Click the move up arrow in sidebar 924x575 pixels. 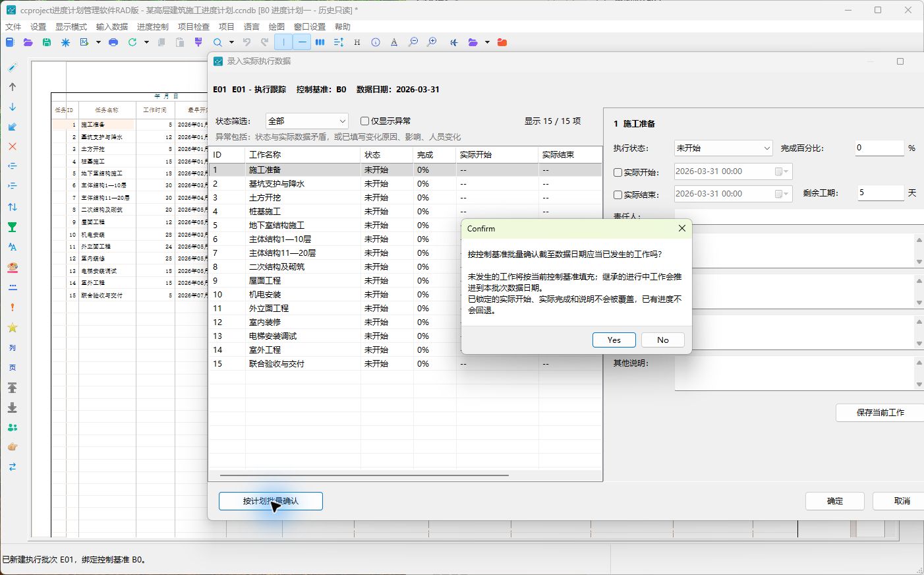(x=13, y=86)
